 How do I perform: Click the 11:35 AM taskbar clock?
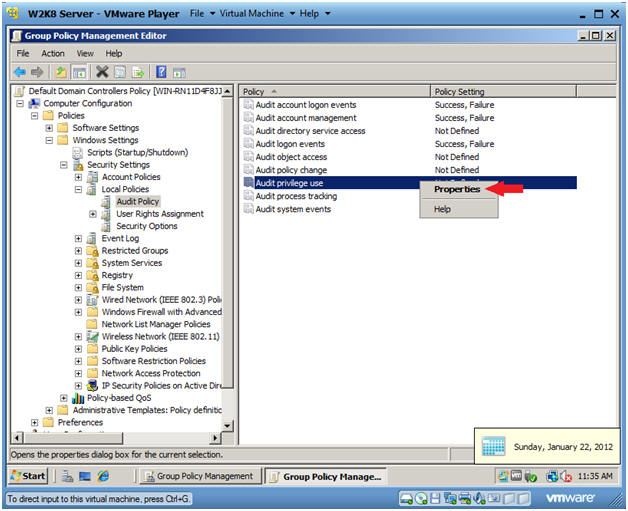pyautogui.click(x=595, y=476)
